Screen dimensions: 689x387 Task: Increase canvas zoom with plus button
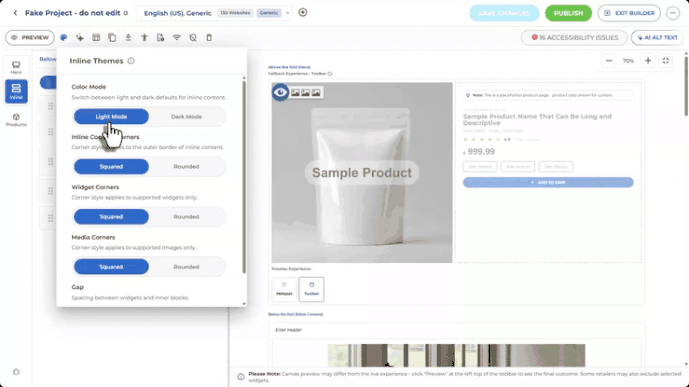click(x=648, y=61)
